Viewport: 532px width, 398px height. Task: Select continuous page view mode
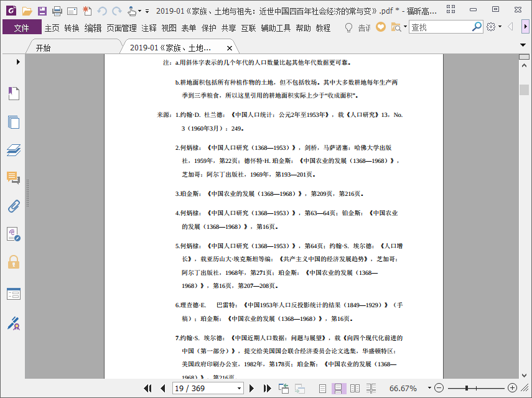click(x=338, y=388)
